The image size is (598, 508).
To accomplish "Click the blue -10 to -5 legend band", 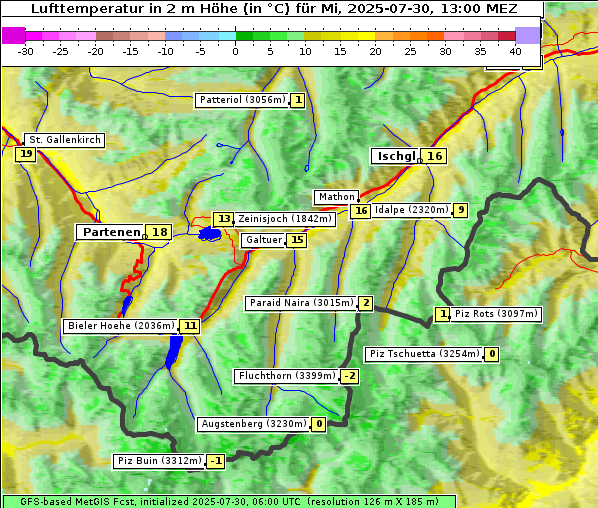I will (x=183, y=36).
